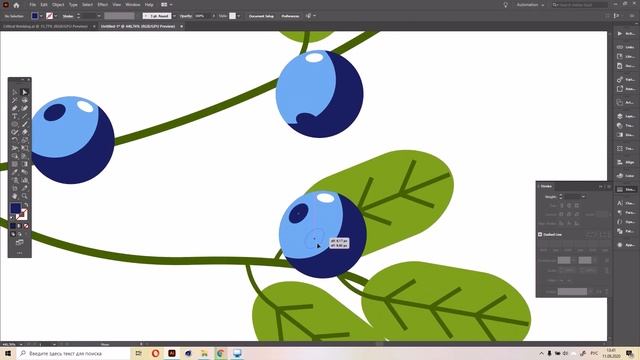Select the Lasso tool
This screenshot has width=640, height=360.
pos(24,100)
